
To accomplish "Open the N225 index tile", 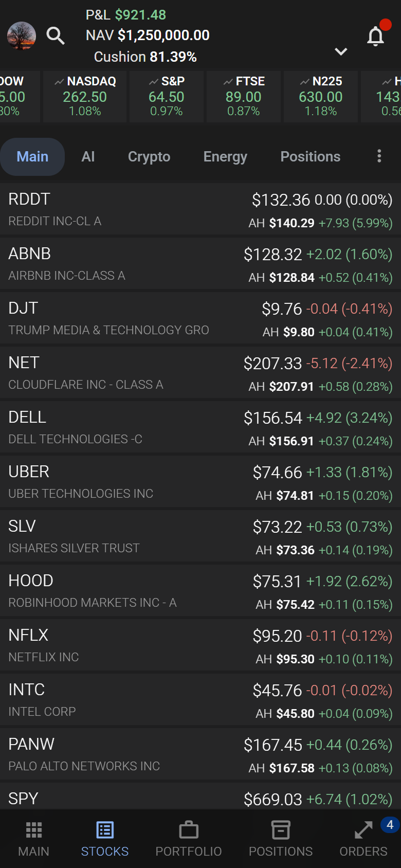I will 321,97.
